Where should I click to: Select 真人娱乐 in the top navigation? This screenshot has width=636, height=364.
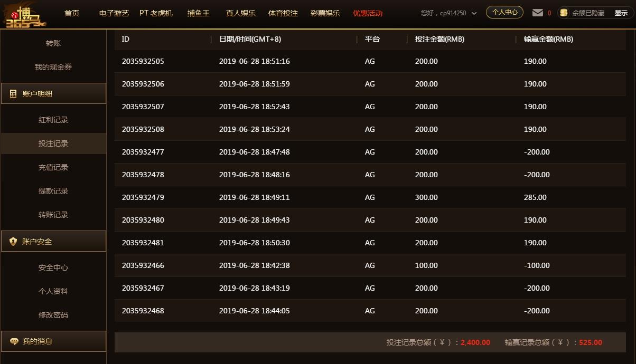coord(240,13)
